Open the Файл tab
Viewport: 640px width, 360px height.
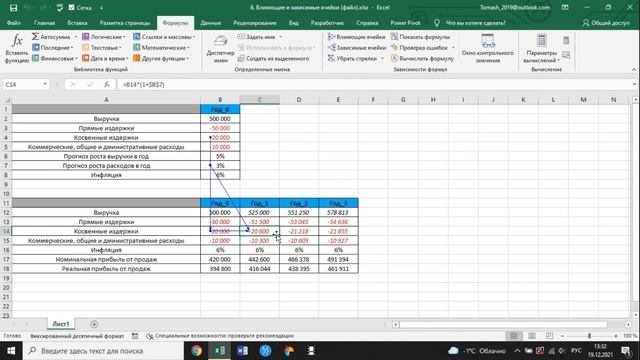[x=13, y=23]
